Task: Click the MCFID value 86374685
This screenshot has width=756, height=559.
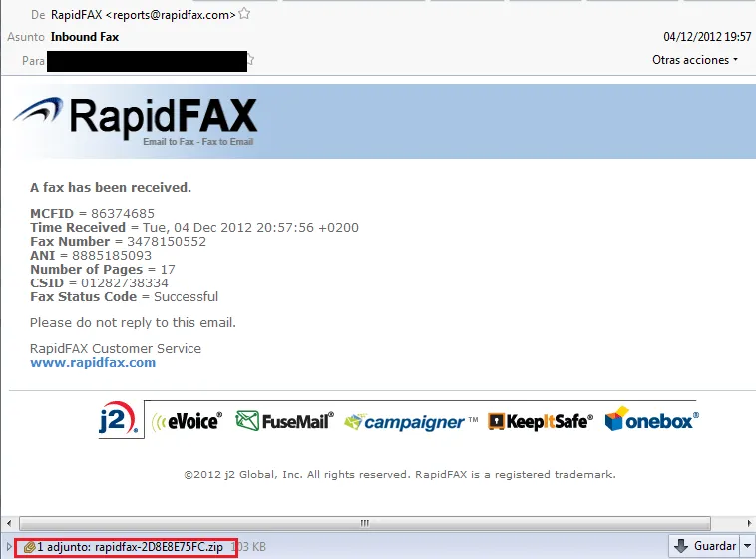Action: [x=123, y=214]
